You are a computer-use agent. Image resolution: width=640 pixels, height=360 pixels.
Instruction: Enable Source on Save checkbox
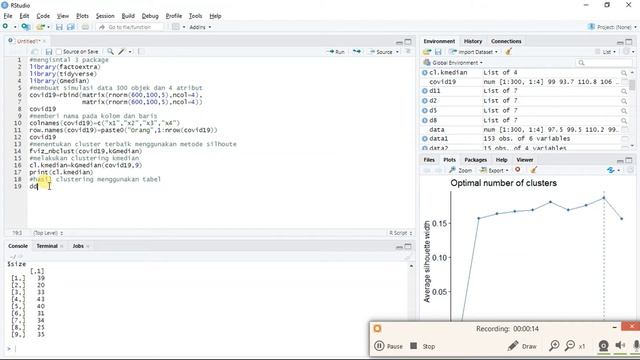[x=59, y=52]
